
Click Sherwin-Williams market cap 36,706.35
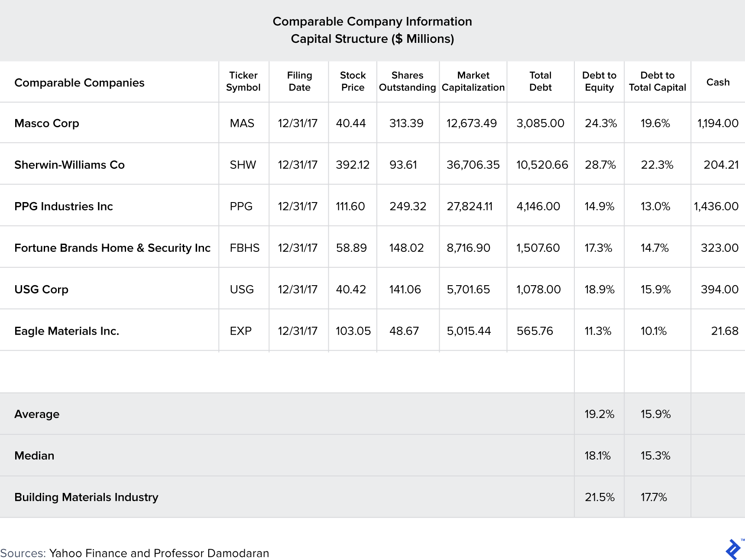[473, 165]
